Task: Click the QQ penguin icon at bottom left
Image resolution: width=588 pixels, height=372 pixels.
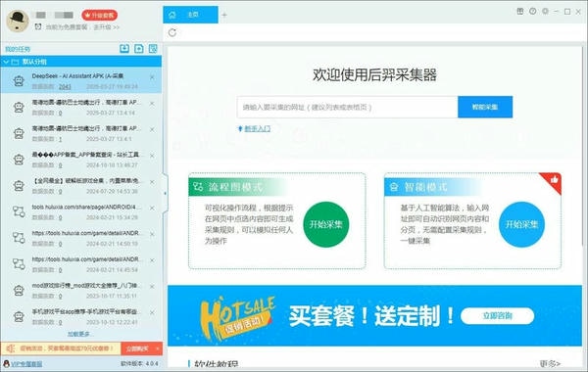Action: tap(6, 364)
